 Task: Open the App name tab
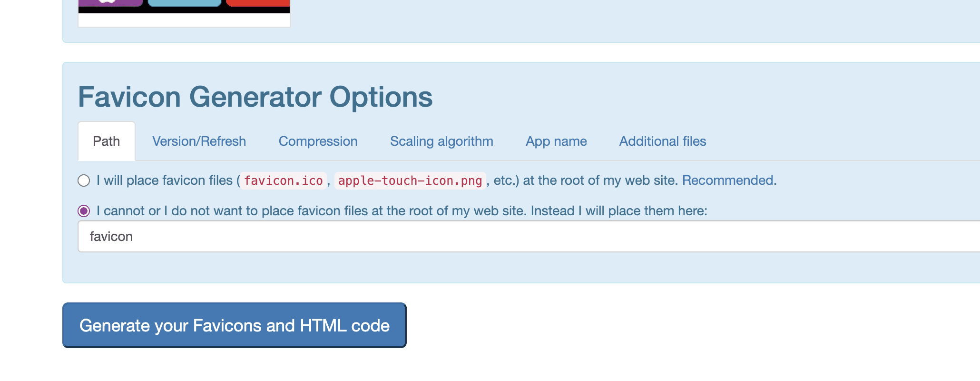(x=556, y=141)
